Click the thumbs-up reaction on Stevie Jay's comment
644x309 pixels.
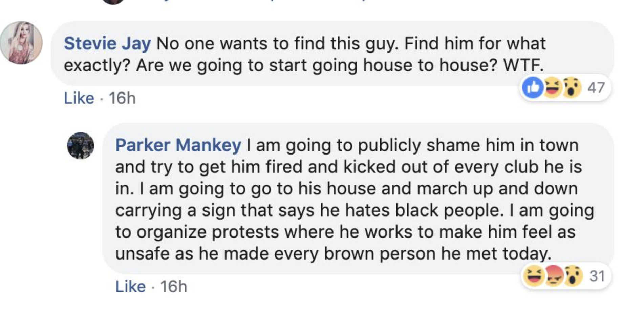click(x=533, y=88)
